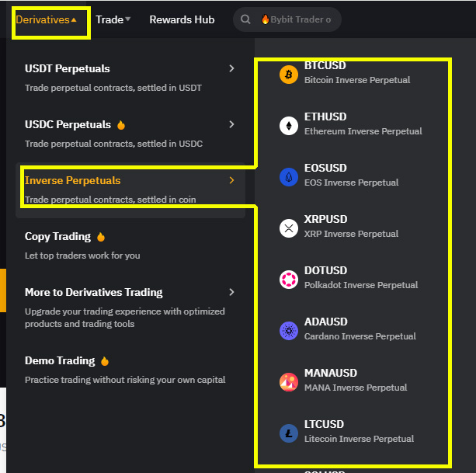Open ETHUSD inverse perpetual contract
Image resolution: width=476 pixels, height=473 pixels.
[352, 124]
